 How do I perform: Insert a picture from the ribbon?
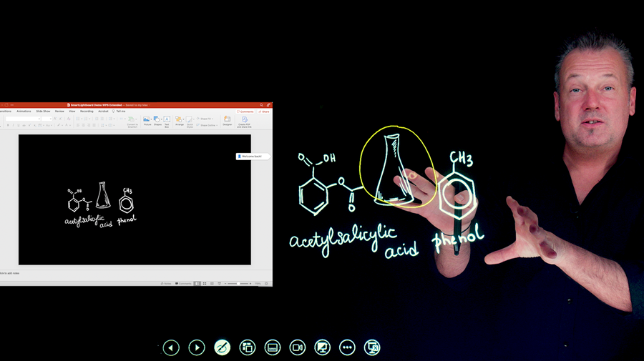[x=147, y=120]
